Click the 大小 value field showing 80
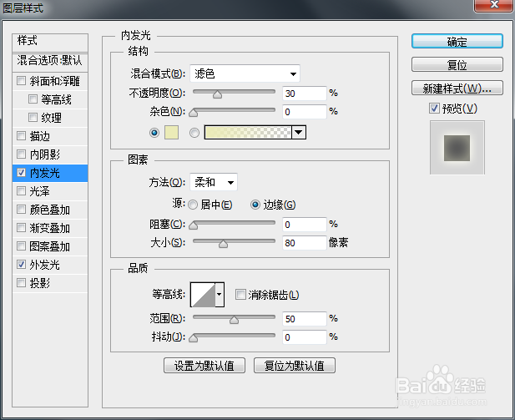 305,243
